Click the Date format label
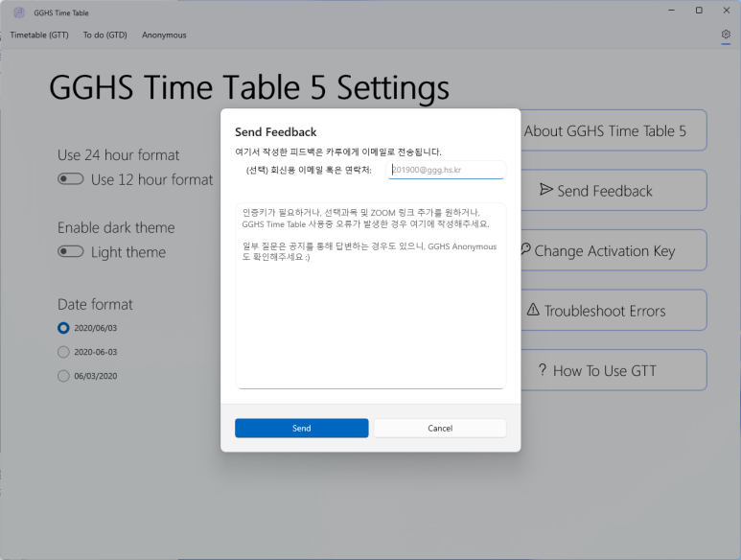The image size is (741, 560). tap(95, 304)
